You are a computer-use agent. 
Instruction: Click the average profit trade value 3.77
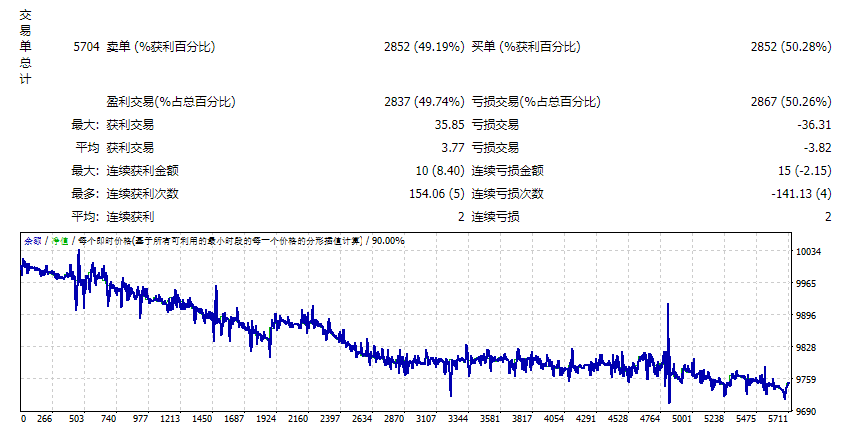click(x=453, y=148)
